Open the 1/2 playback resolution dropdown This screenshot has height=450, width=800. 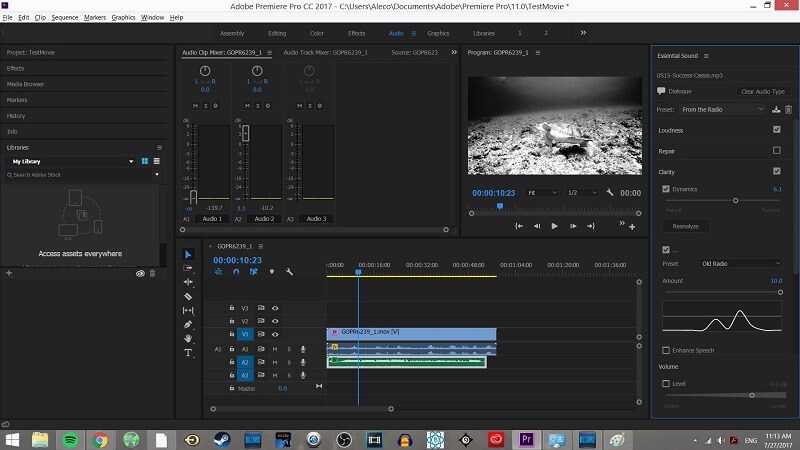click(582, 192)
